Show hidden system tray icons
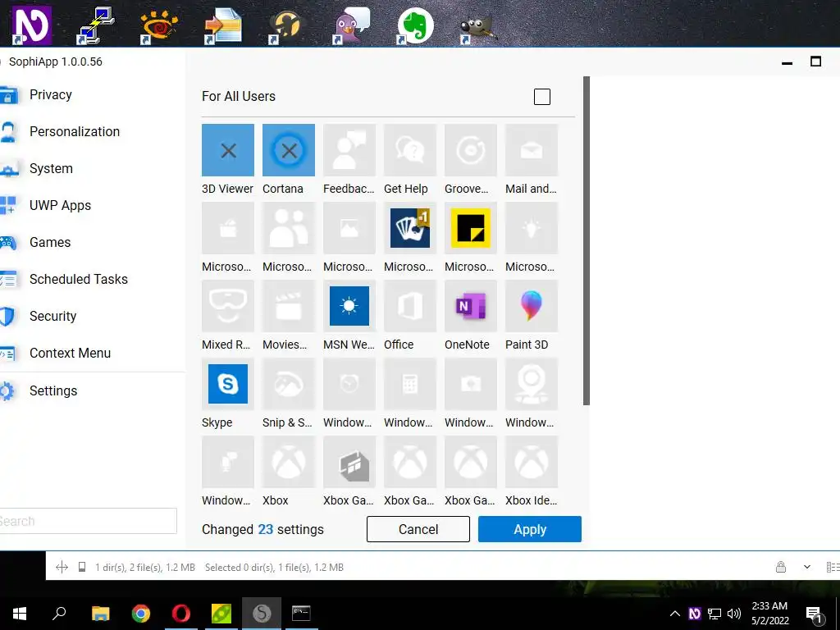The height and width of the screenshot is (630, 840). [x=675, y=614]
